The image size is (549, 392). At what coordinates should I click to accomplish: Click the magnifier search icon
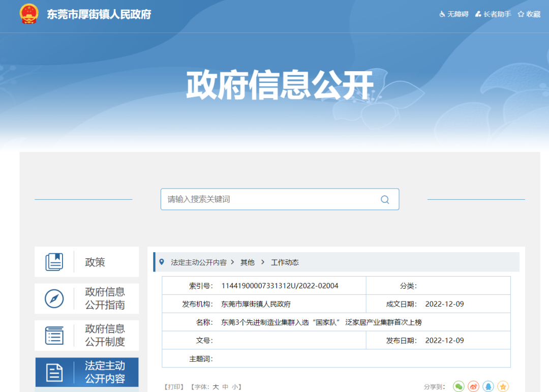[385, 200]
